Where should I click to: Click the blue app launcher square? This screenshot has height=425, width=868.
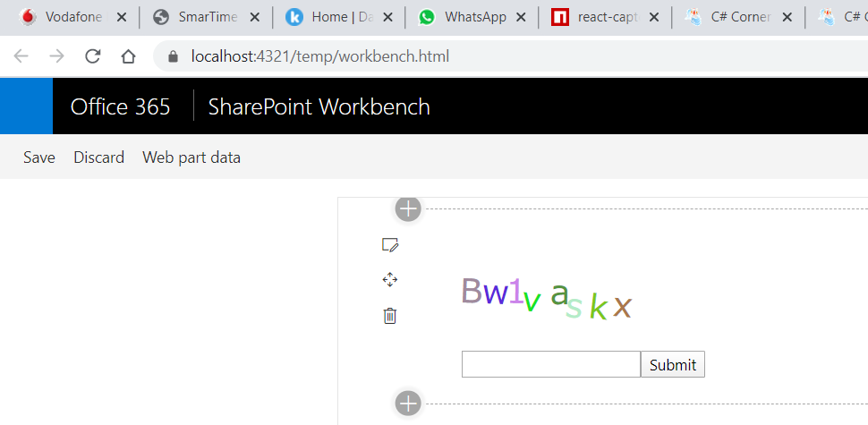coord(26,106)
